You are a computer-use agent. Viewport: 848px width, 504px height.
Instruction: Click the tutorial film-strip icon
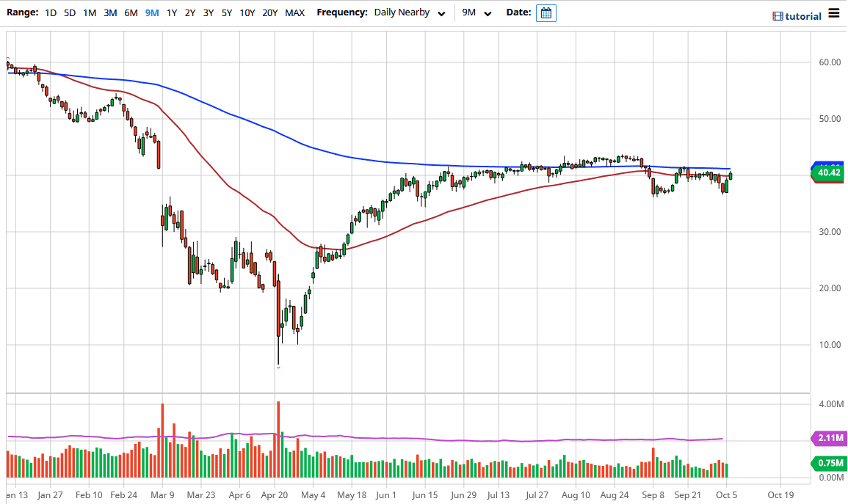[x=776, y=15]
